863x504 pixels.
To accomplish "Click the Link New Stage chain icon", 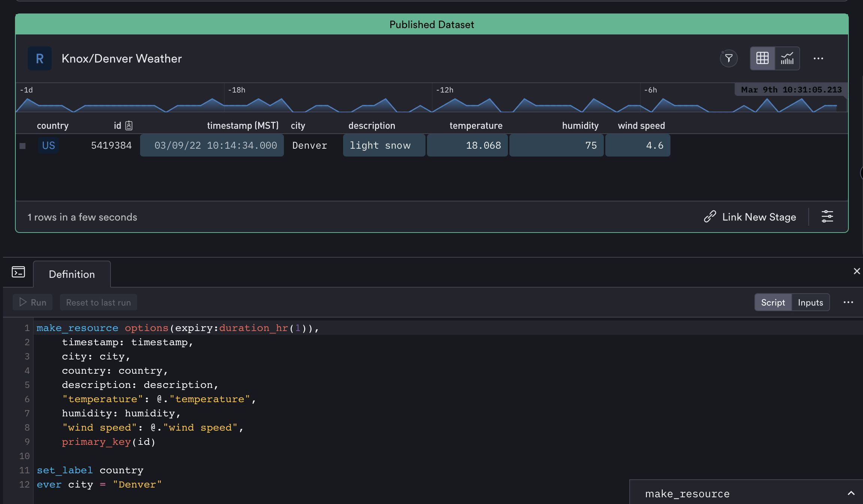I will pos(710,217).
